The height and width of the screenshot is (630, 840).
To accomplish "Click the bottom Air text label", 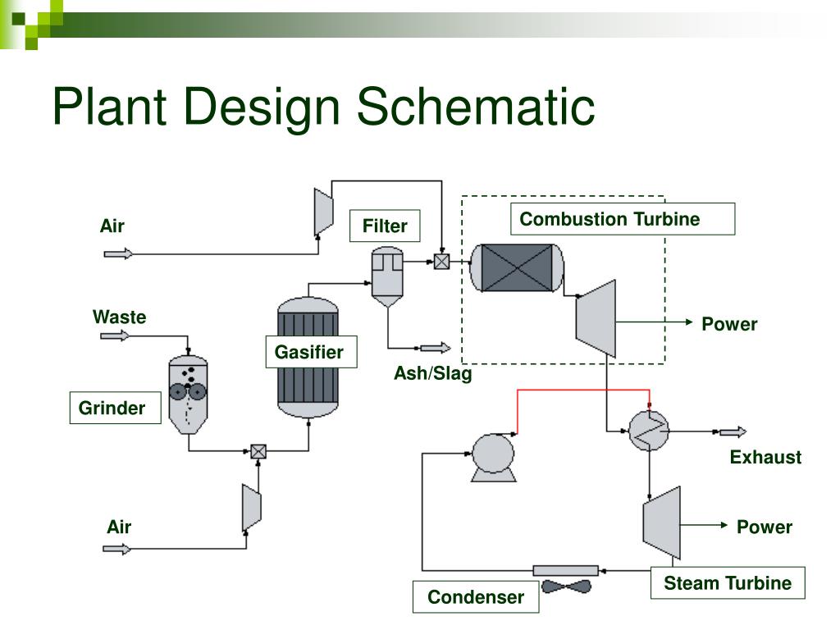I will (119, 527).
